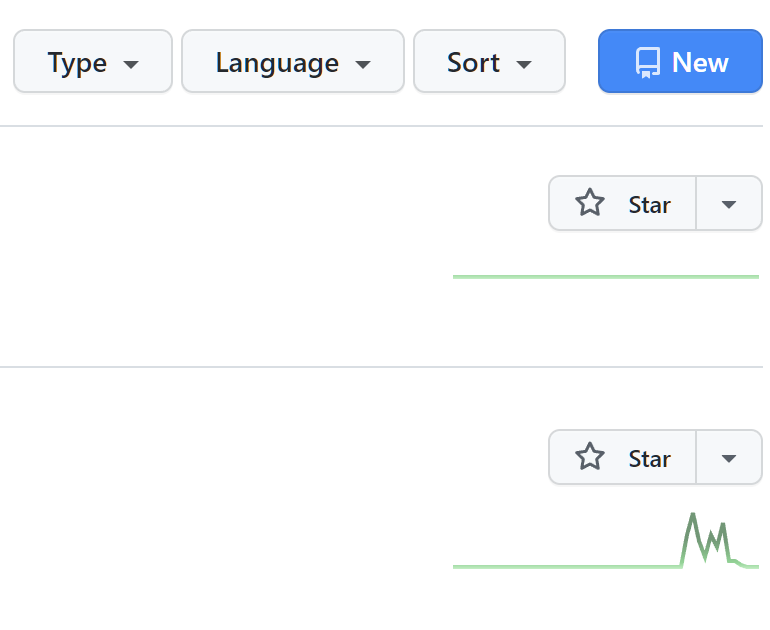
Task: Click the spiky activity graph of second repository
Action: [x=605, y=541]
